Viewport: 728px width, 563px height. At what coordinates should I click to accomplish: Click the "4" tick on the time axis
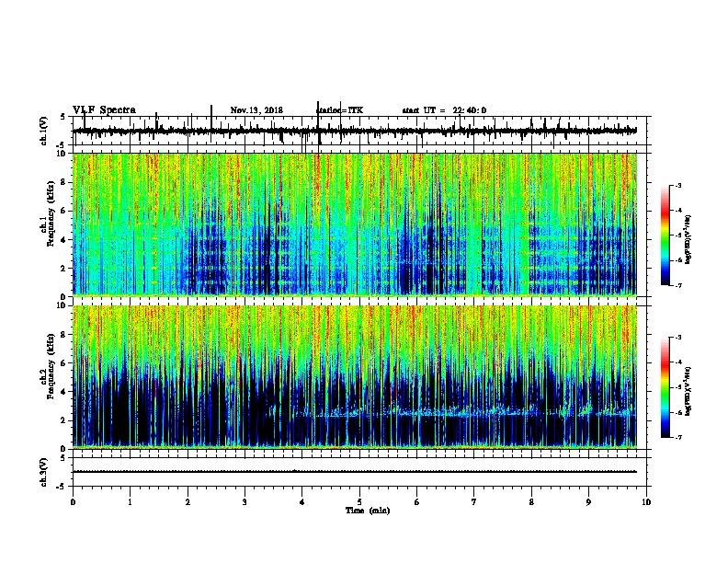click(x=302, y=502)
